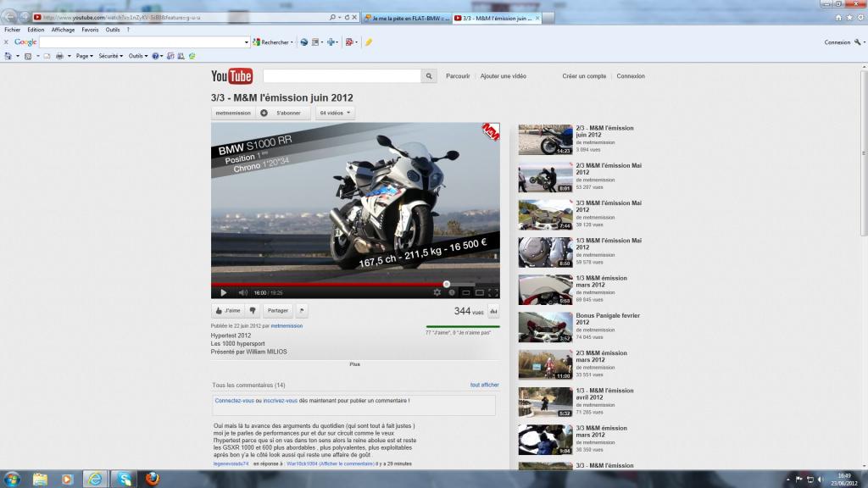Click the YouTube Connexion link
Image resolution: width=868 pixels, height=488 pixels.
click(631, 76)
